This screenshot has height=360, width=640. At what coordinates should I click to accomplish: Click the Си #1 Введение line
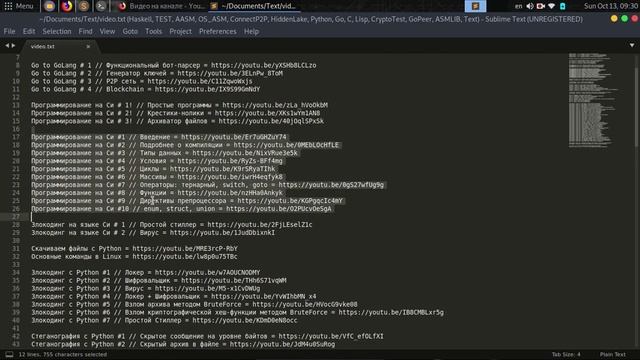point(159,137)
